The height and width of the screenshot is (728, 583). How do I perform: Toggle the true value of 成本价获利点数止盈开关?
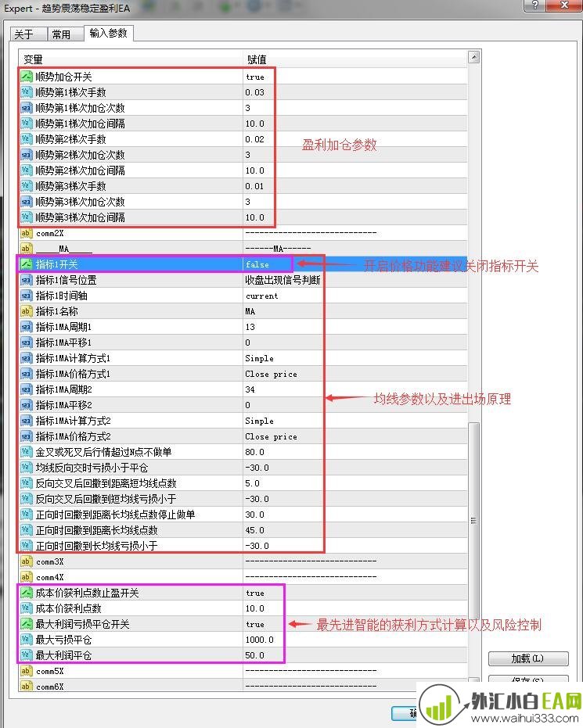(x=255, y=594)
